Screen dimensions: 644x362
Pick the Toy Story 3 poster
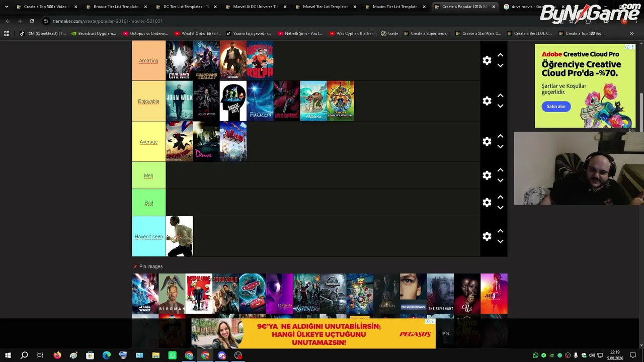click(360, 294)
